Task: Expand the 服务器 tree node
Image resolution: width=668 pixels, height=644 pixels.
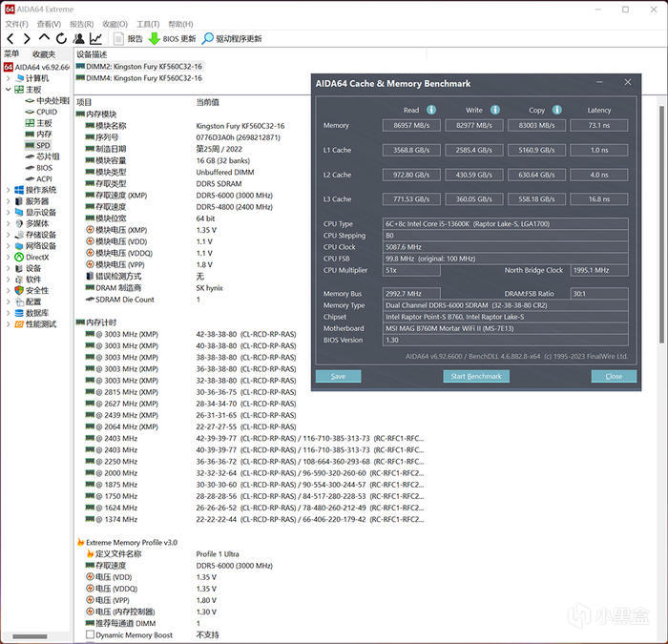Action: (x=8, y=201)
